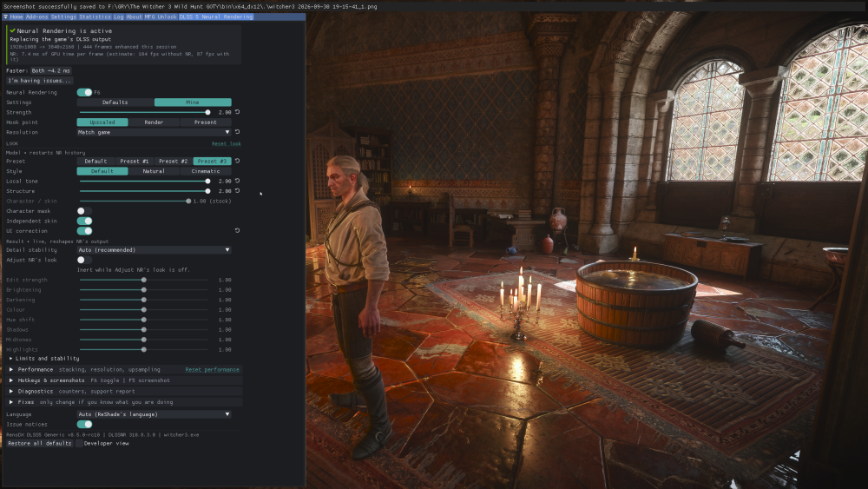
Task: Select the Default style
Action: (102, 171)
